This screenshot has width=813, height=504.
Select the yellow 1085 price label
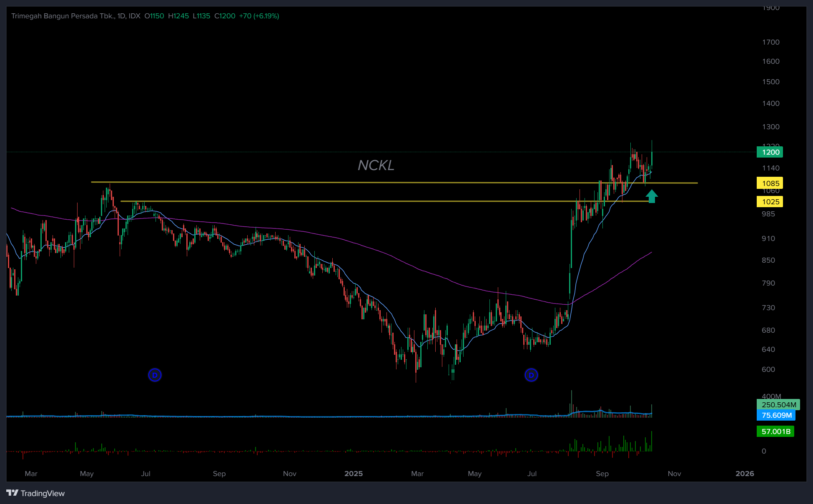[770, 183]
